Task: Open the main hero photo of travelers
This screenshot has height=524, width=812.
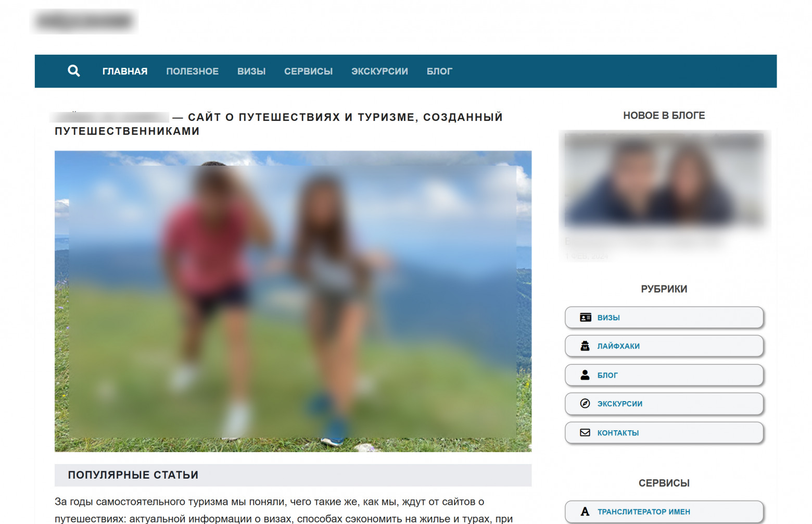Action: click(x=293, y=301)
